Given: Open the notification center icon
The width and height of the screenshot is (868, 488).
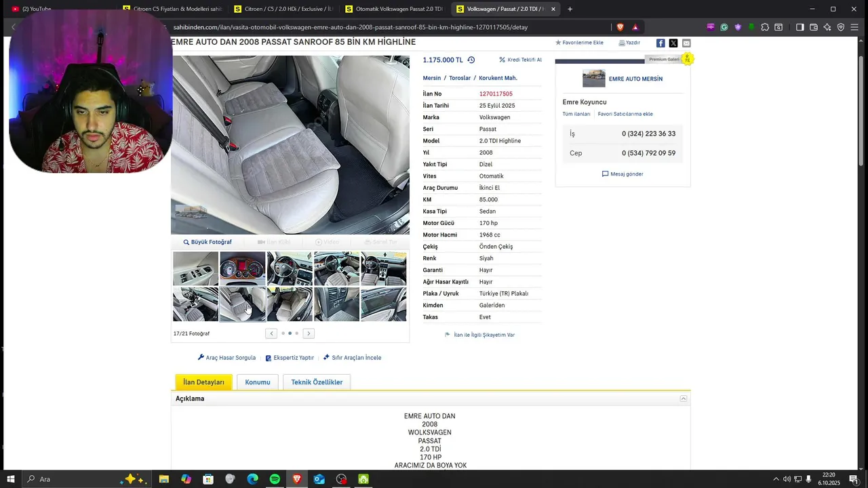Looking at the screenshot, I should tap(854, 479).
